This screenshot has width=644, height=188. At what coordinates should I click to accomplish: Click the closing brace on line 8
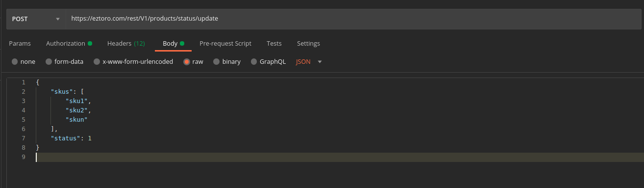pyautogui.click(x=38, y=147)
